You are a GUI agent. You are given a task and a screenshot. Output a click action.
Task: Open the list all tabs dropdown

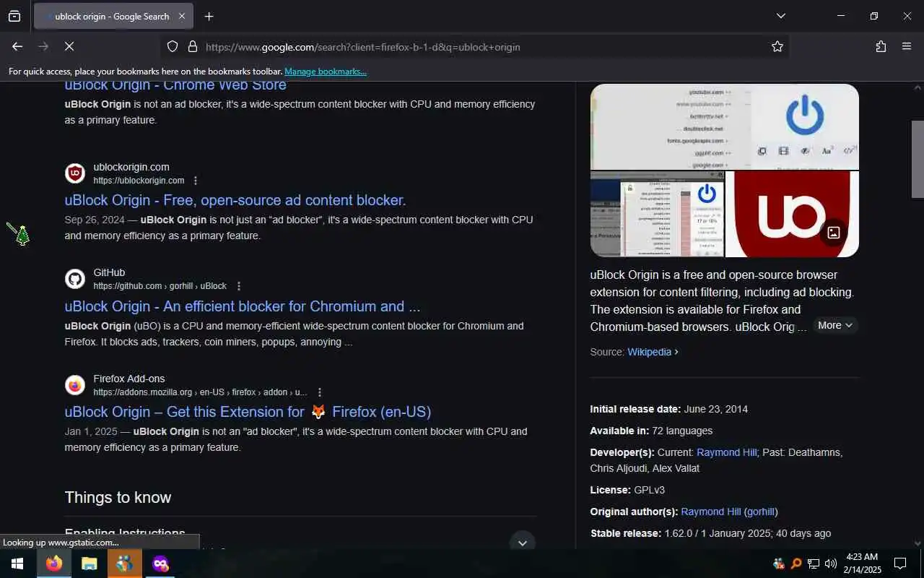click(x=780, y=16)
